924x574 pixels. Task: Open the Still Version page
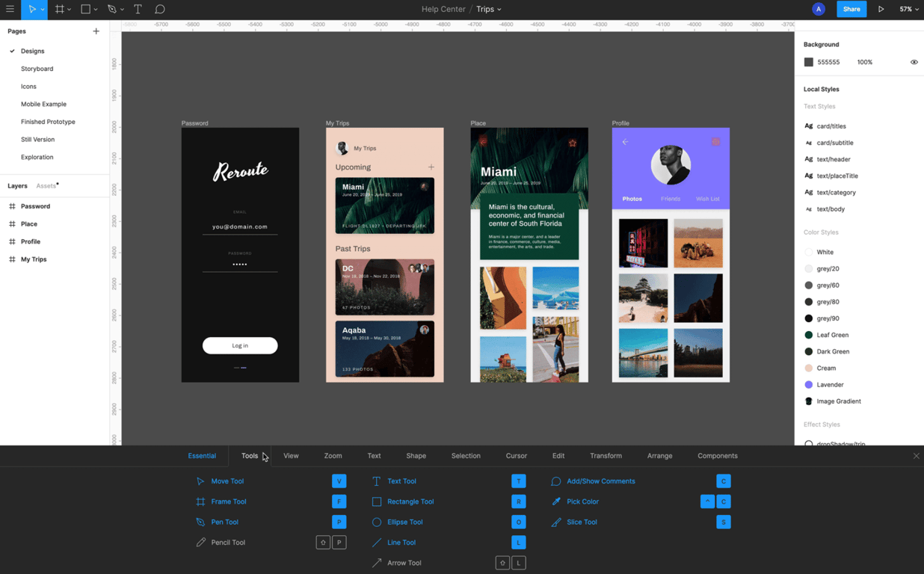37,139
